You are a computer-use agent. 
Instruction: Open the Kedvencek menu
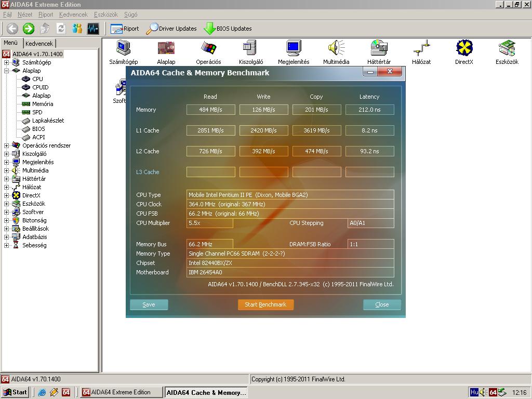[x=73, y=15]
